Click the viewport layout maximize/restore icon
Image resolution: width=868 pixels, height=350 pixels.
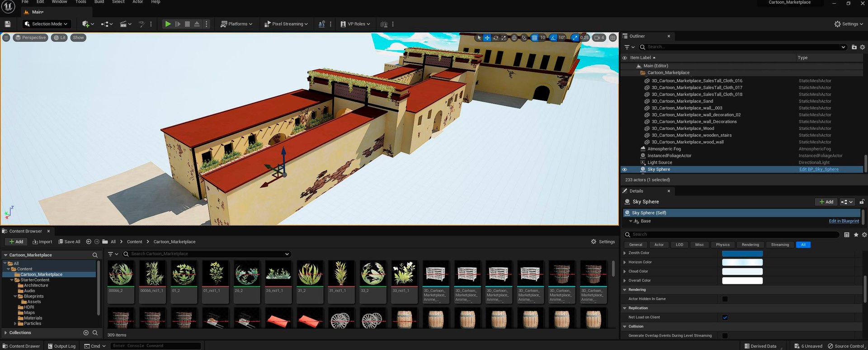[x=613, y=38]
